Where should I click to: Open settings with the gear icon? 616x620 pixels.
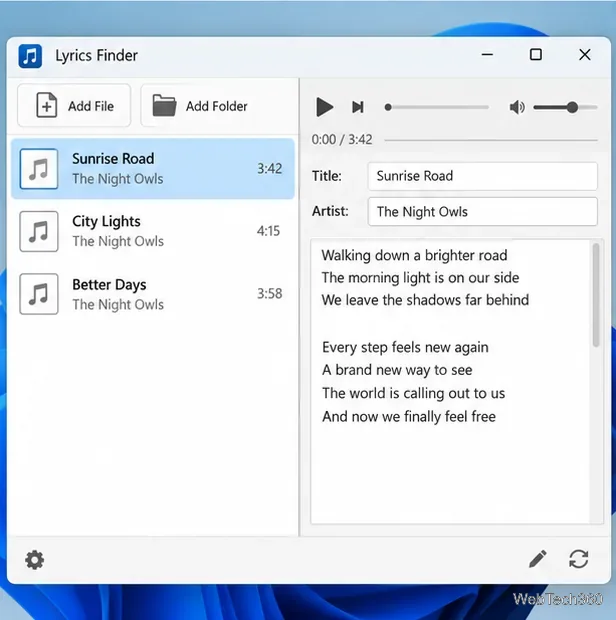coord(35,560)
